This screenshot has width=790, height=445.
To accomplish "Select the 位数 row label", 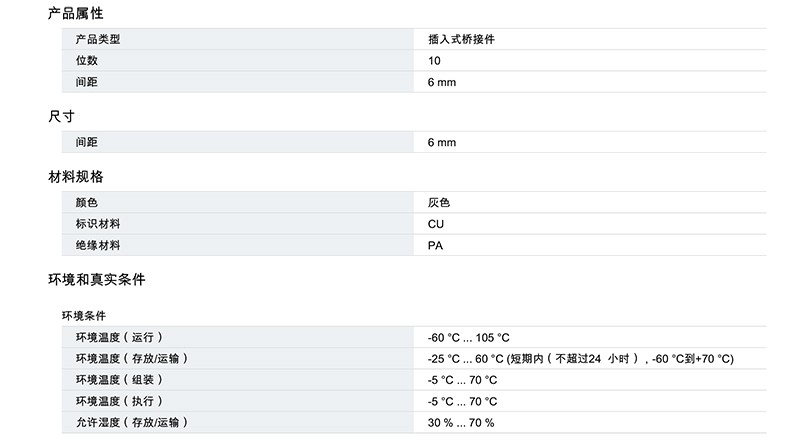I will [86, 61].
